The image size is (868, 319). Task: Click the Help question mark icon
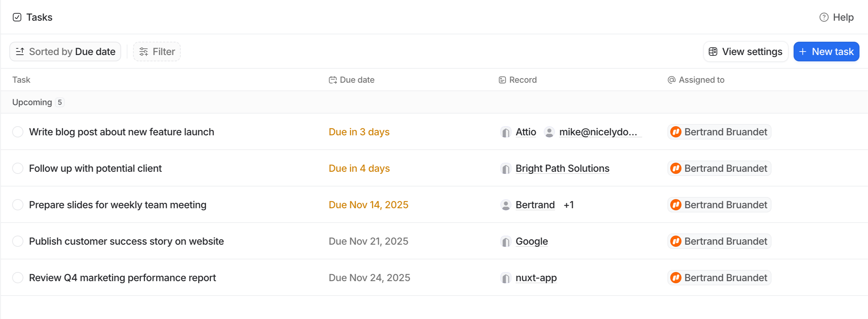(x=823, y=17)
